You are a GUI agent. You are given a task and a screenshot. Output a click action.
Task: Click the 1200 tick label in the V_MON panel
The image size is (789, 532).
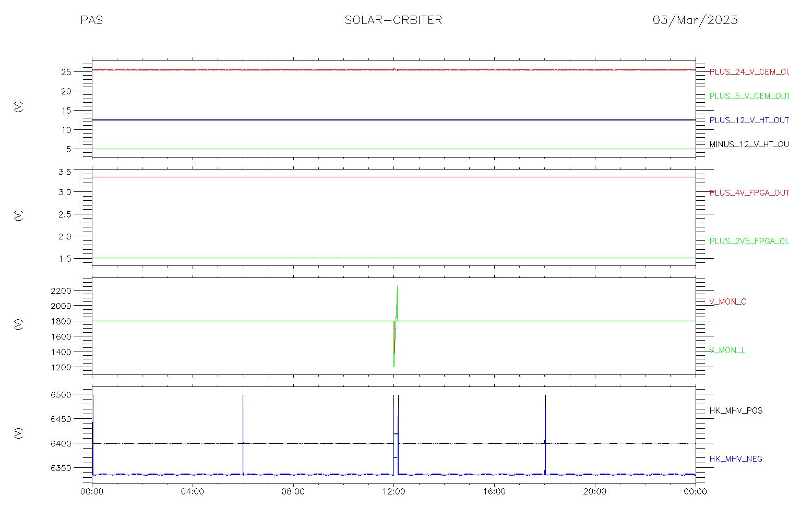tap(61, 368)
